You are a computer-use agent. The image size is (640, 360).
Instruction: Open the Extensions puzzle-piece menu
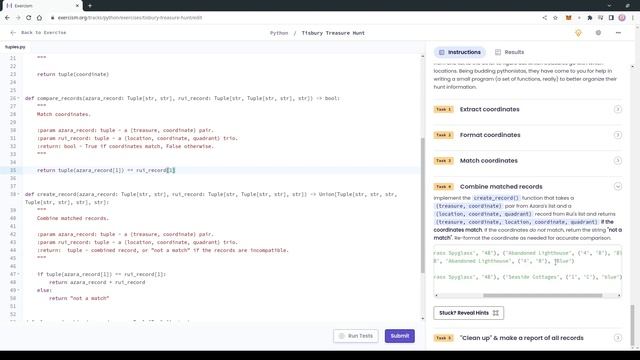pos(589,18)
